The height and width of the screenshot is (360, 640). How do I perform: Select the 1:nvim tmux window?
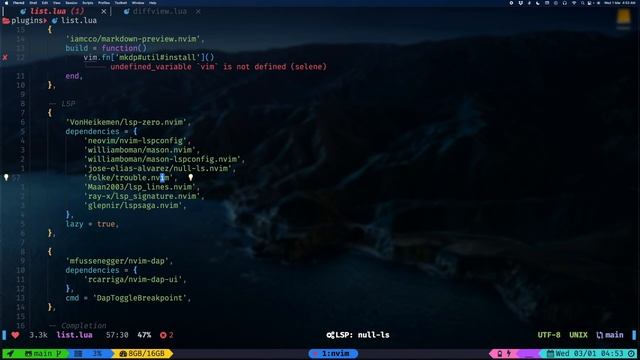point(333,353)
